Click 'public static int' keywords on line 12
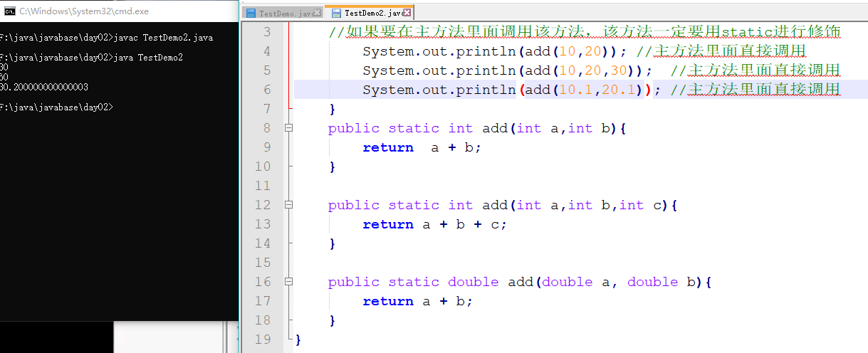This screenshot has height=353, width=868. (401, 205)
